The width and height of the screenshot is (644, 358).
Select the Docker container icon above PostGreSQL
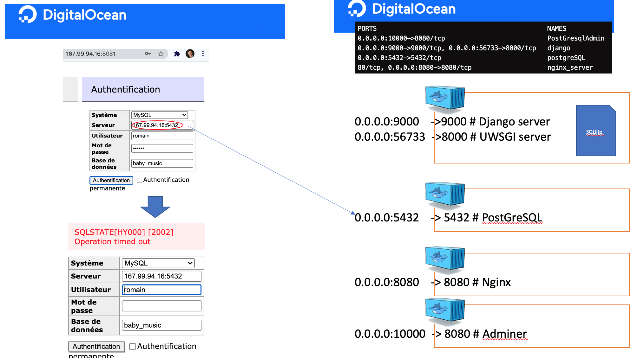point(445,195)
